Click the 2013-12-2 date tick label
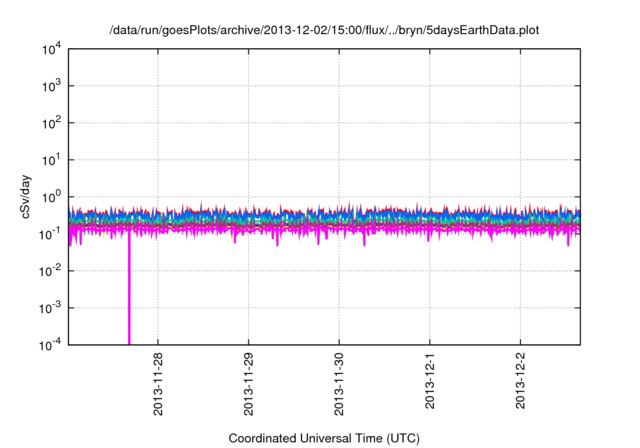Image resolution: width=640 pixels, height=448 pixels. coord(520,381)
